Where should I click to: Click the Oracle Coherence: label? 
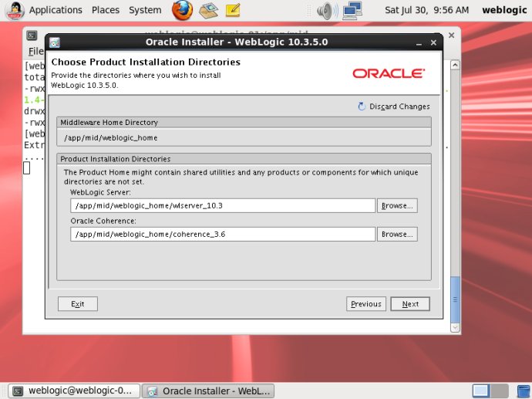pyautogui.click(x=103, y=221)
